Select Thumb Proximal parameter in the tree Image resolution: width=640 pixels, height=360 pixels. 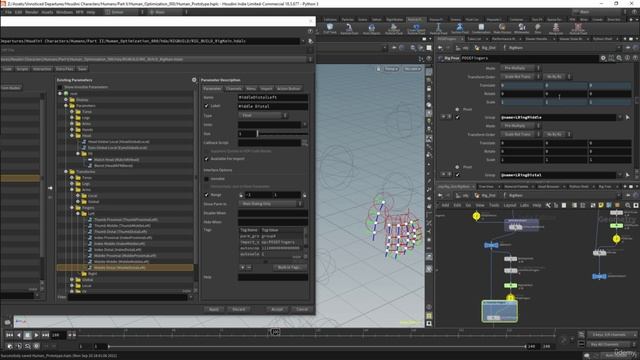tap(125, 220)
